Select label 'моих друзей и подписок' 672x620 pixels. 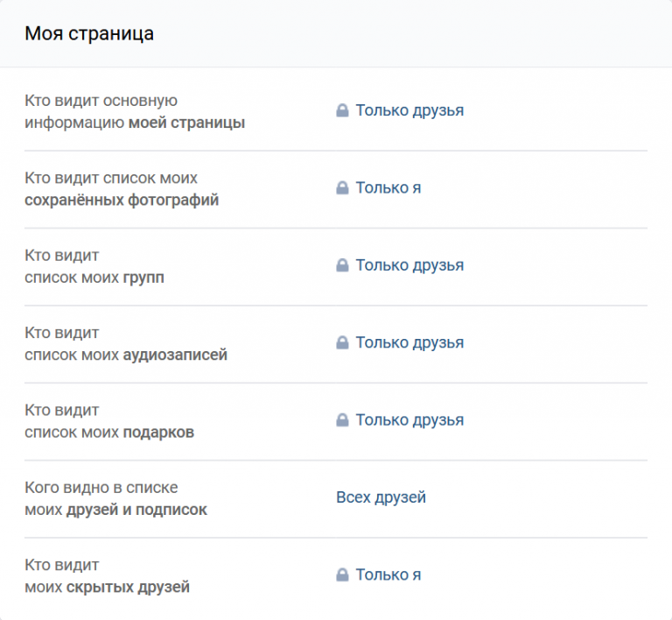click(x=115, y=510)
